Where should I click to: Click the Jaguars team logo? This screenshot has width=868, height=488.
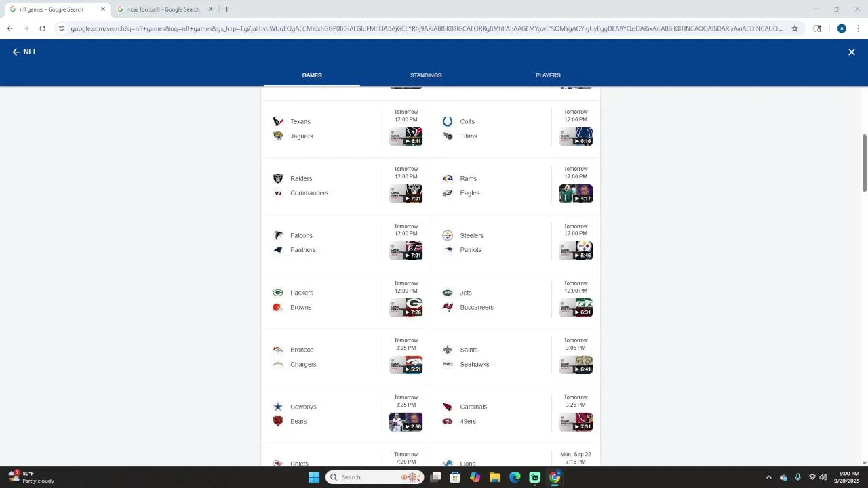click(x=278, y=136)
